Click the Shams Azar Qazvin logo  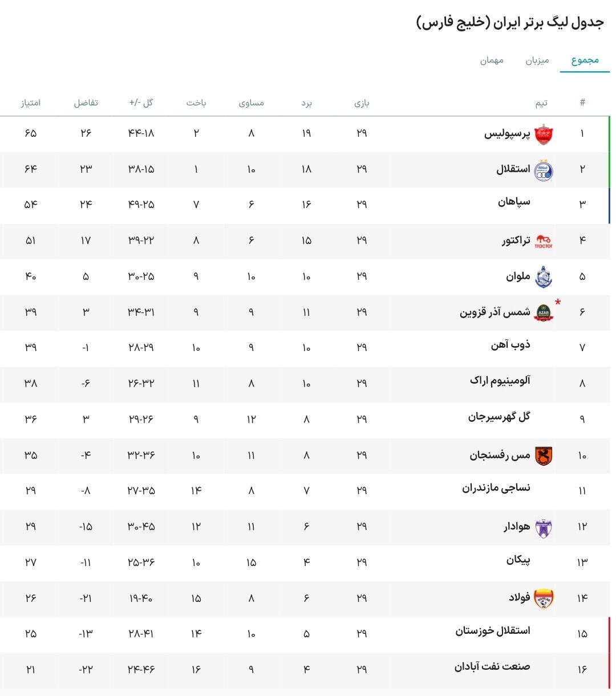click(544, 312)
